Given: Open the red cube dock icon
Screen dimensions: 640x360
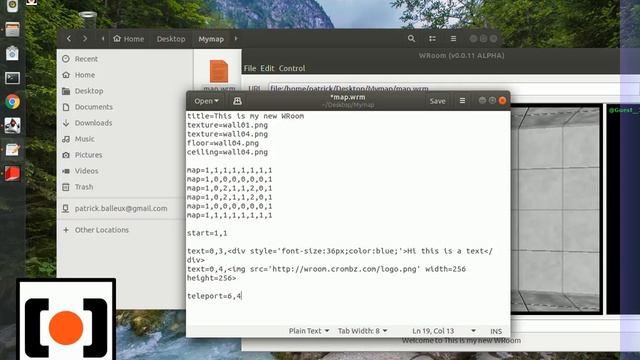Looking at the screenshot, I should tap(12, 174).
